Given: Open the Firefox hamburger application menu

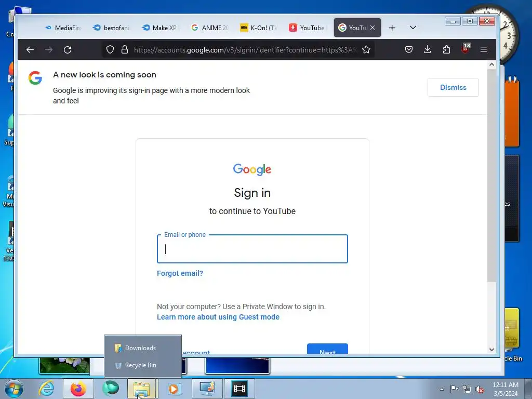Looking at the screenshot, I should (484, 49).
